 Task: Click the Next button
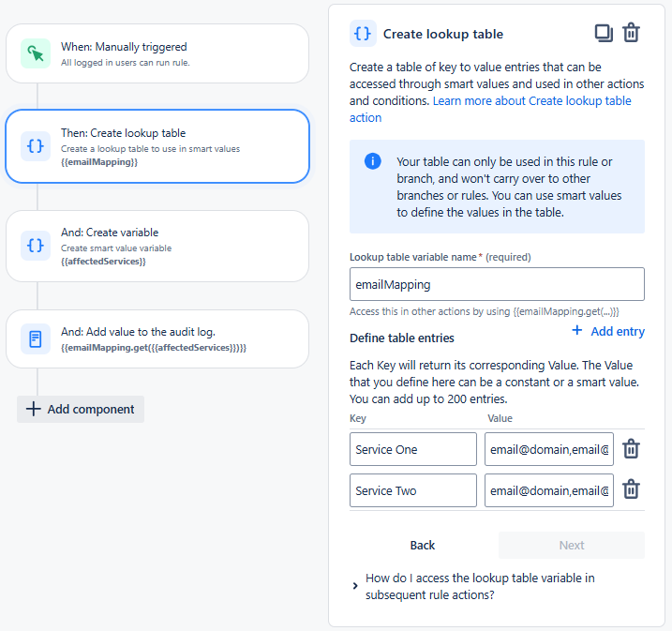click(572, 546)
